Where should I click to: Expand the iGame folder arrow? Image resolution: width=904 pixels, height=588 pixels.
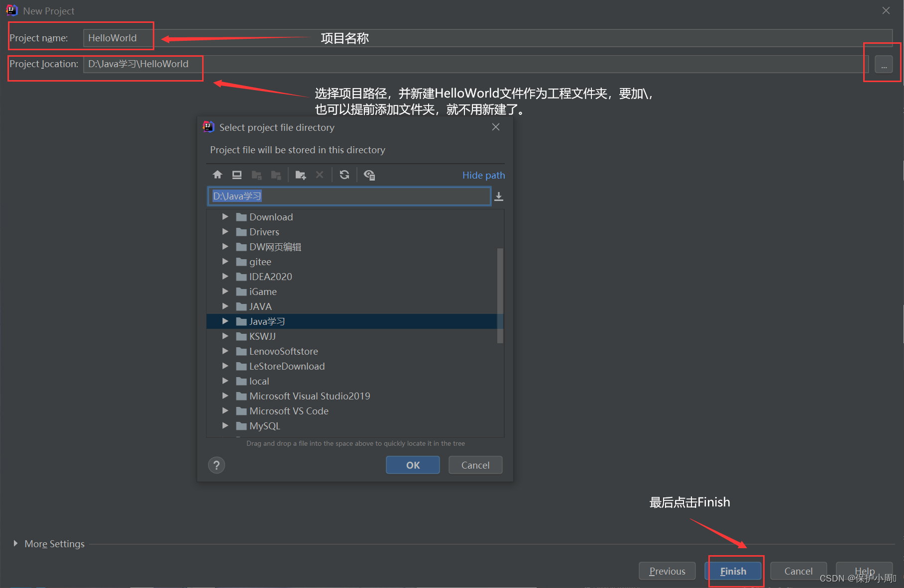pyautogui.click(x=225, y=292)
